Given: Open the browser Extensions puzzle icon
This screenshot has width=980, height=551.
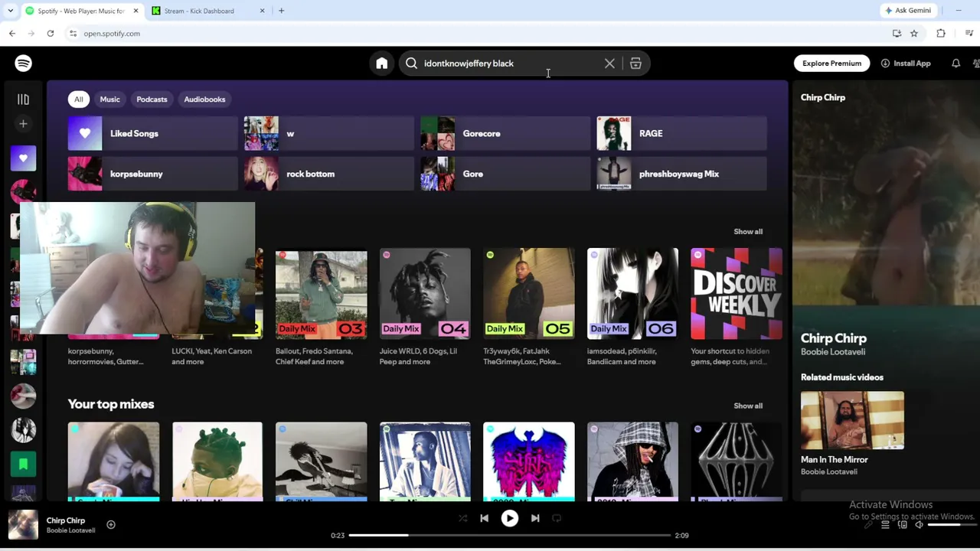Looking at the screenshot, I should coord(941,34).
